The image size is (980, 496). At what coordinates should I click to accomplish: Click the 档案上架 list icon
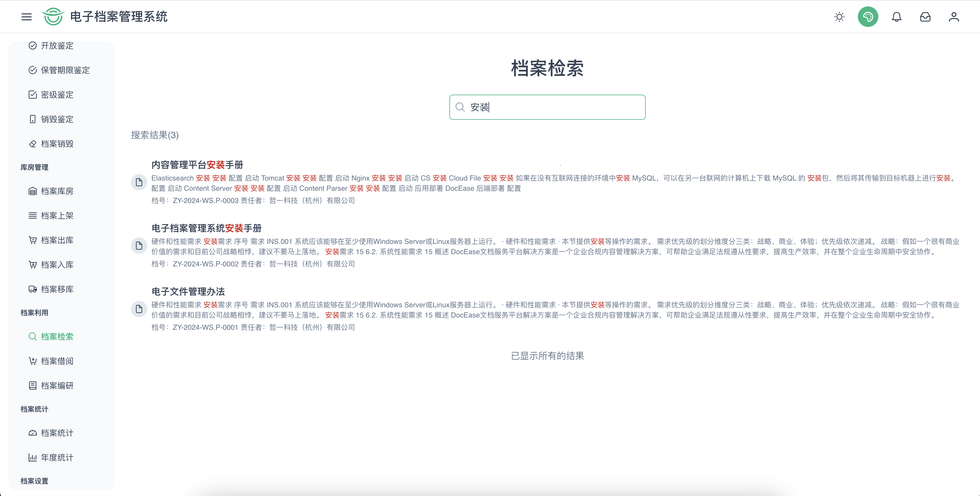(x=33, y=216)
